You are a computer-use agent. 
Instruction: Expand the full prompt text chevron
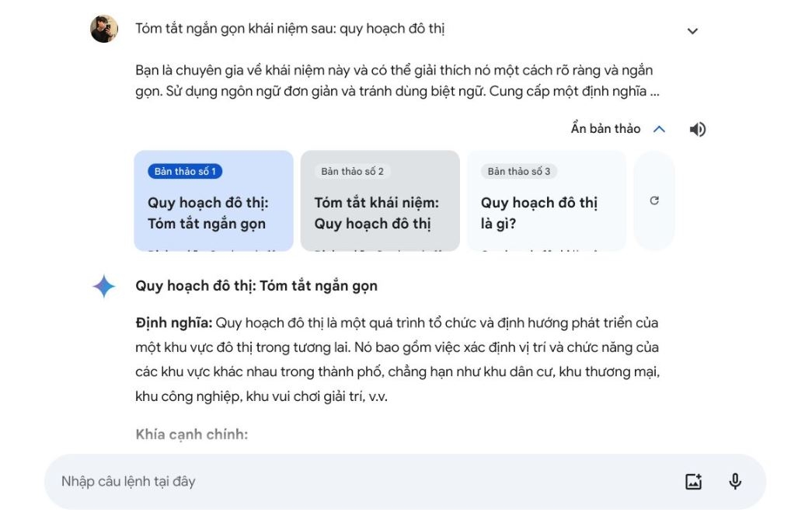[692, 31]
